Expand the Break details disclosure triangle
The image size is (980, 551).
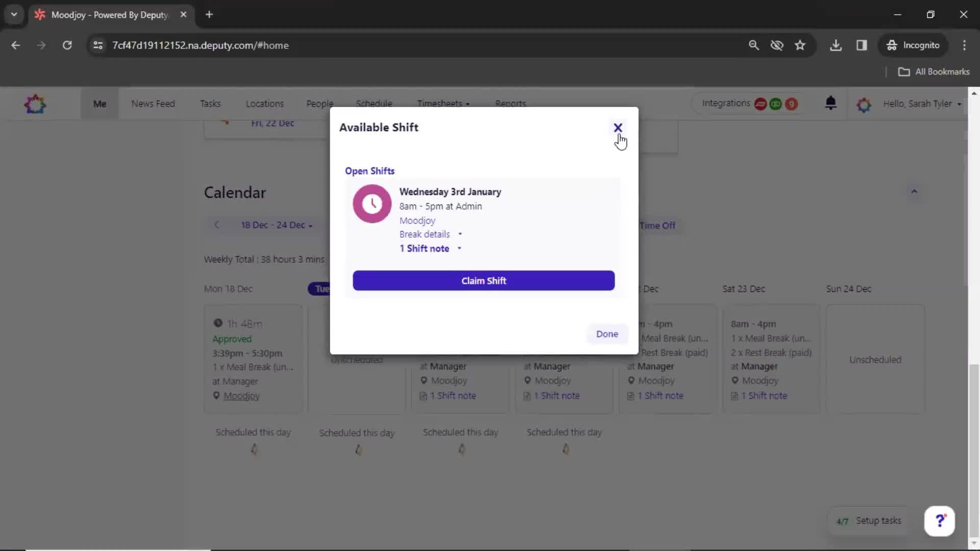460,234
